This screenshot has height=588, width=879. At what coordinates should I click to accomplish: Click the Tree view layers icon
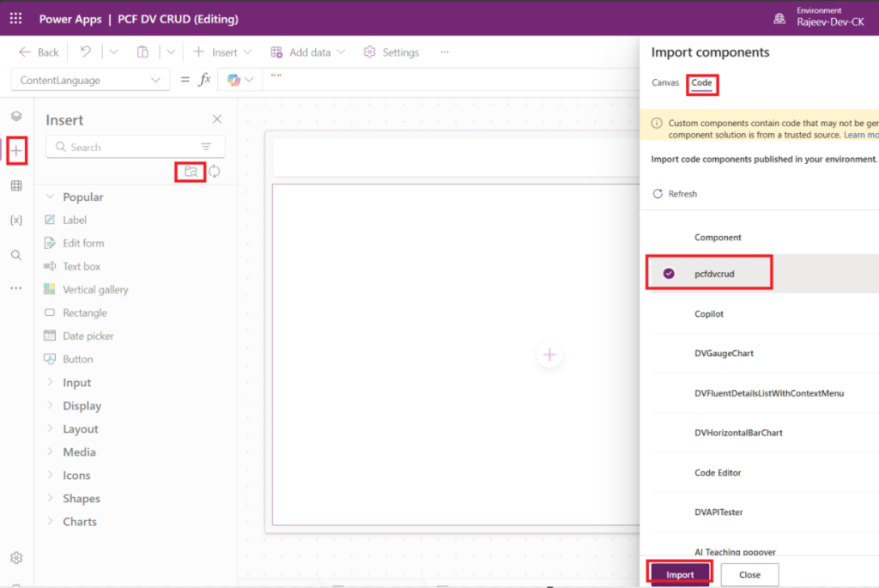tap(16, 116)
